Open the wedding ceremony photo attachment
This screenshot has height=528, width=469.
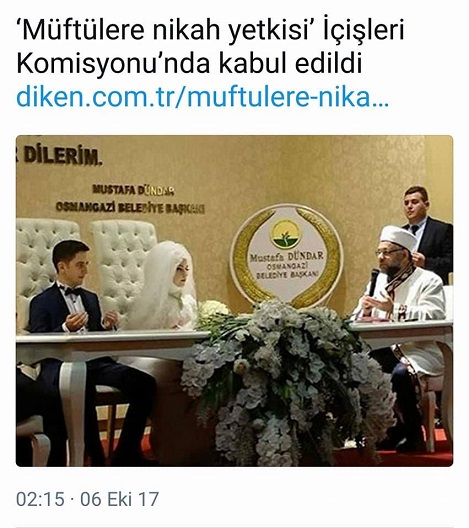[234, 301]
